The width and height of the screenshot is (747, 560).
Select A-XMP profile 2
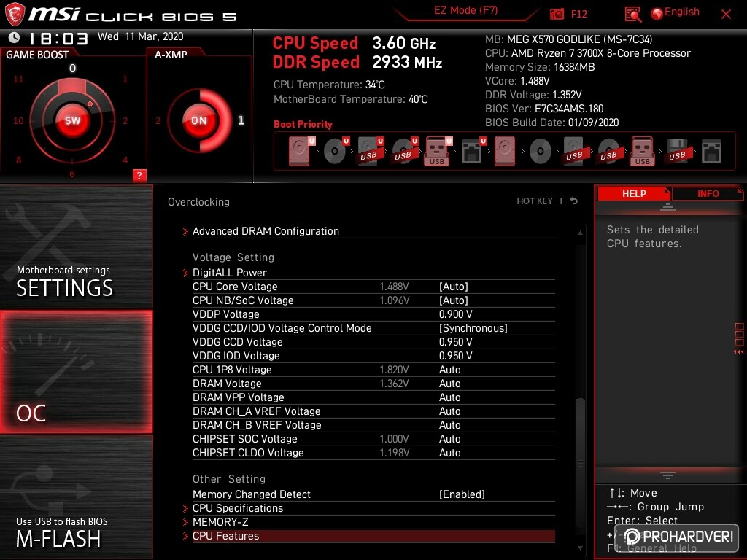[x=158, y=121]
